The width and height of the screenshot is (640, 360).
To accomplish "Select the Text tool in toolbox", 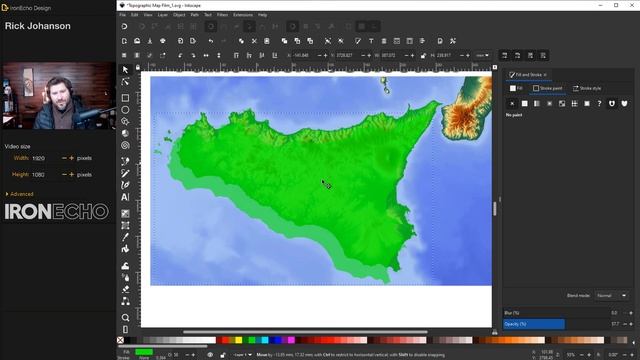I will click(x=125, y=197).
